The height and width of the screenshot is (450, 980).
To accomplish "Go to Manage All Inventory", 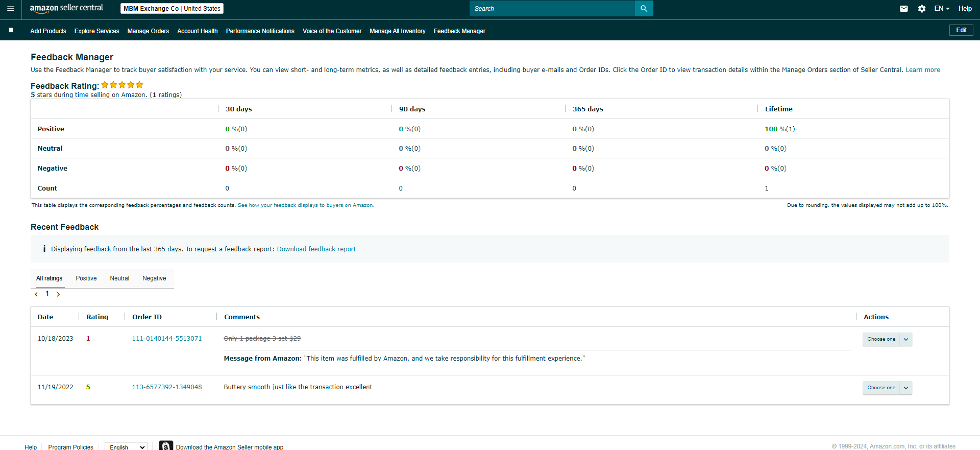I will (398, 31).
